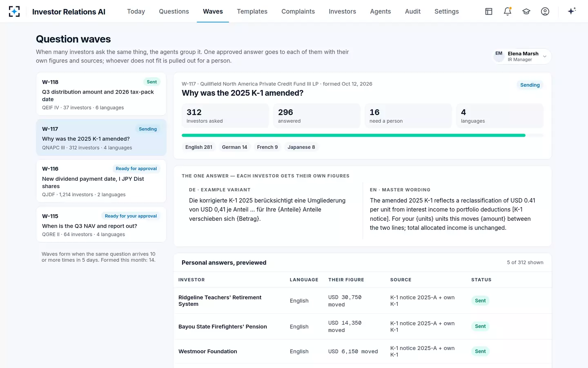588x368 pixels.
Task: Click the wave sending progress bar
Action: [x=363, y=135]
